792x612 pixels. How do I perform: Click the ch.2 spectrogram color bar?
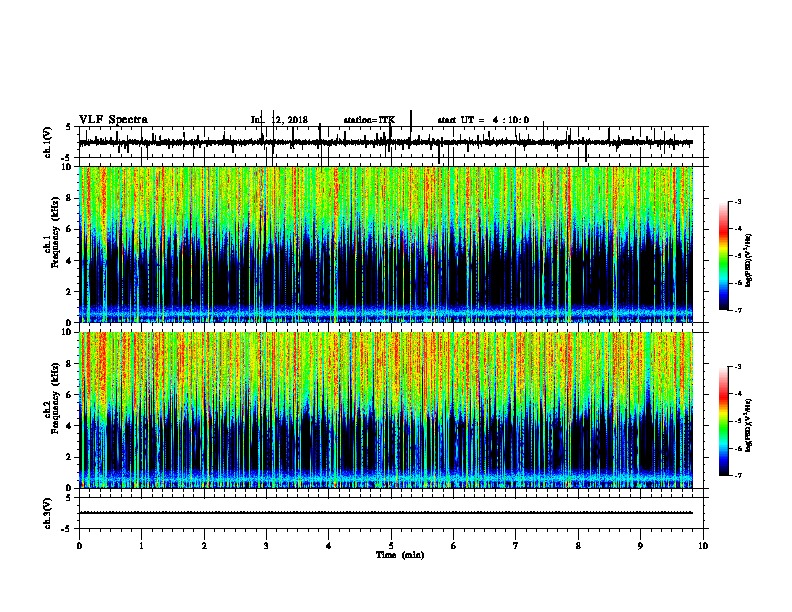(x=723, y=421)
